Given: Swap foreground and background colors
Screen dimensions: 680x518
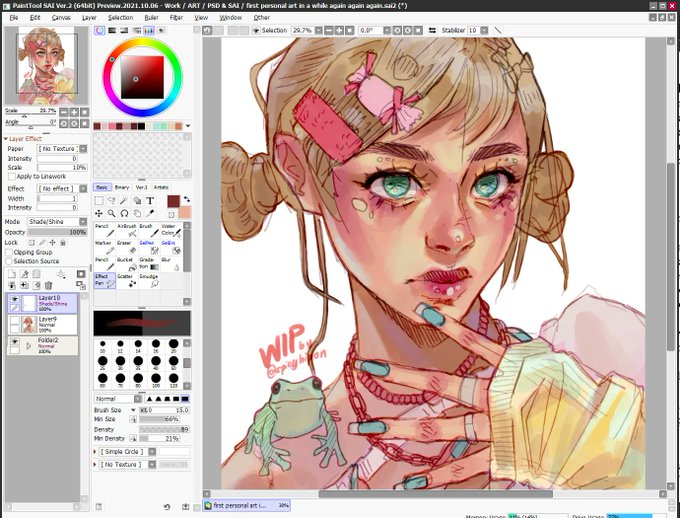Looking at the screenshot, I should click(x=187, y=199).
